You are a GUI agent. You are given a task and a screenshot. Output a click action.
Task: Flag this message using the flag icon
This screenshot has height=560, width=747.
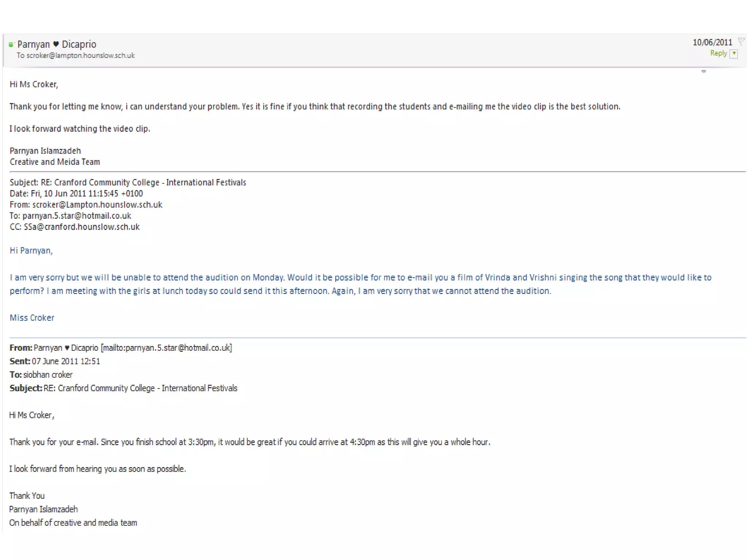click(741, 41)
